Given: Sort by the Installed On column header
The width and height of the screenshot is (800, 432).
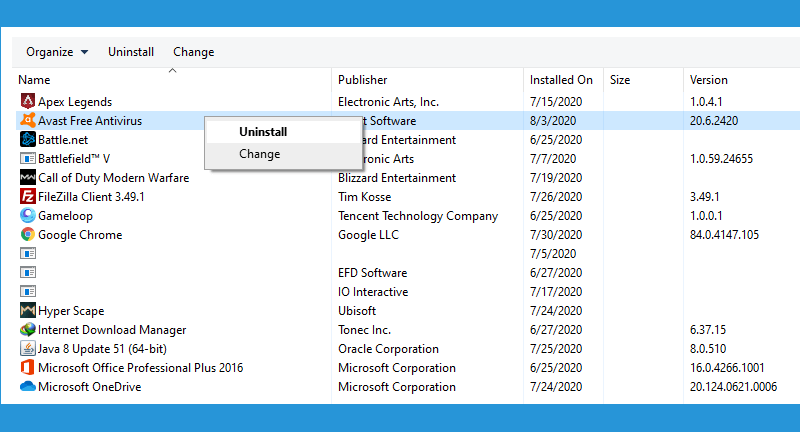Looking at the screenshot, I should (561, 80).
